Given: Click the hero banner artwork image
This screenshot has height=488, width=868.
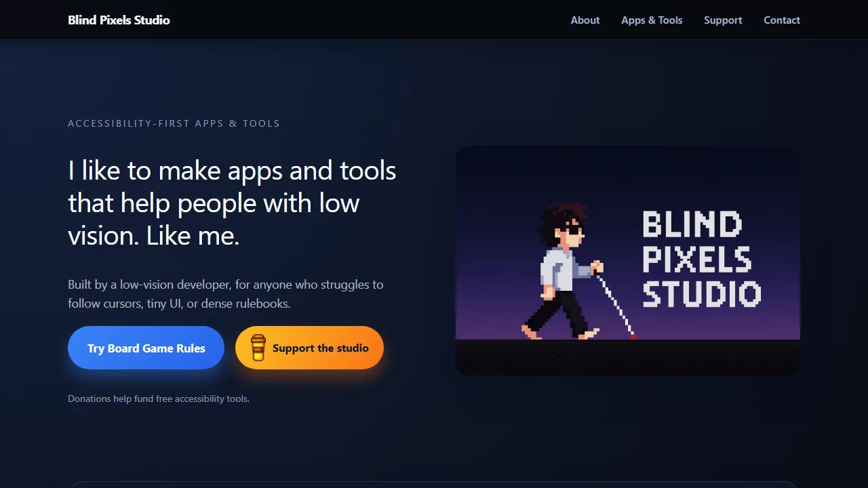Looking at the screenshot, I should (x=627, y=260).
